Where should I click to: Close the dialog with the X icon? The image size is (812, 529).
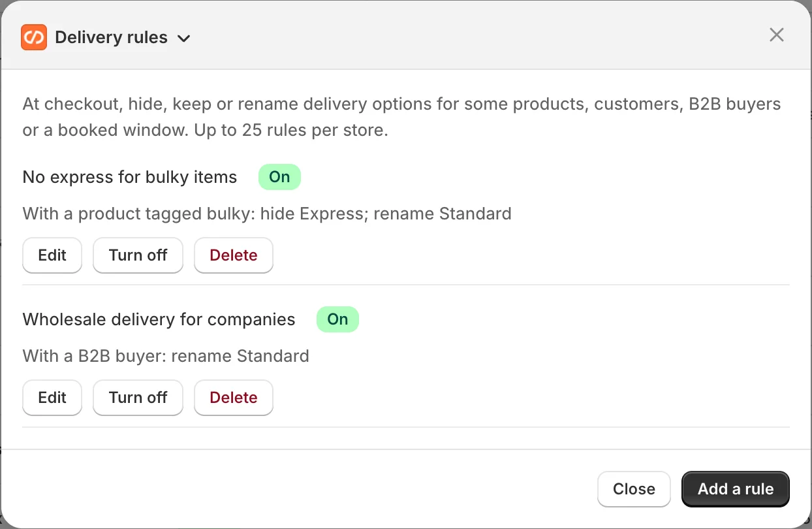tap(776, 35)
